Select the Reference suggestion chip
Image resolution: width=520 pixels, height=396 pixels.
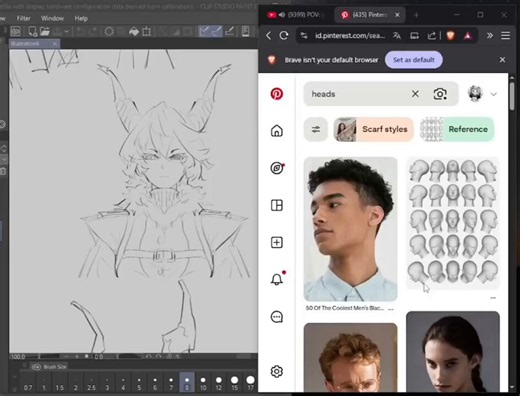[x=457, y=129]
